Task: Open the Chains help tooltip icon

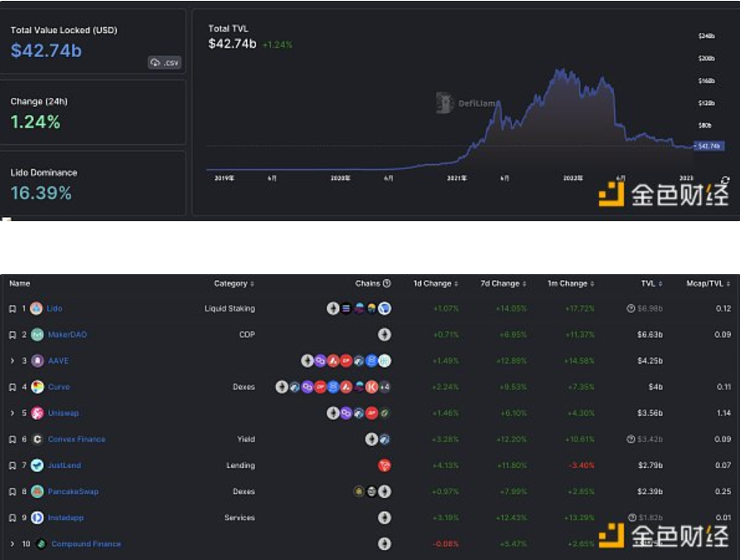Action: tap(387, 283)
